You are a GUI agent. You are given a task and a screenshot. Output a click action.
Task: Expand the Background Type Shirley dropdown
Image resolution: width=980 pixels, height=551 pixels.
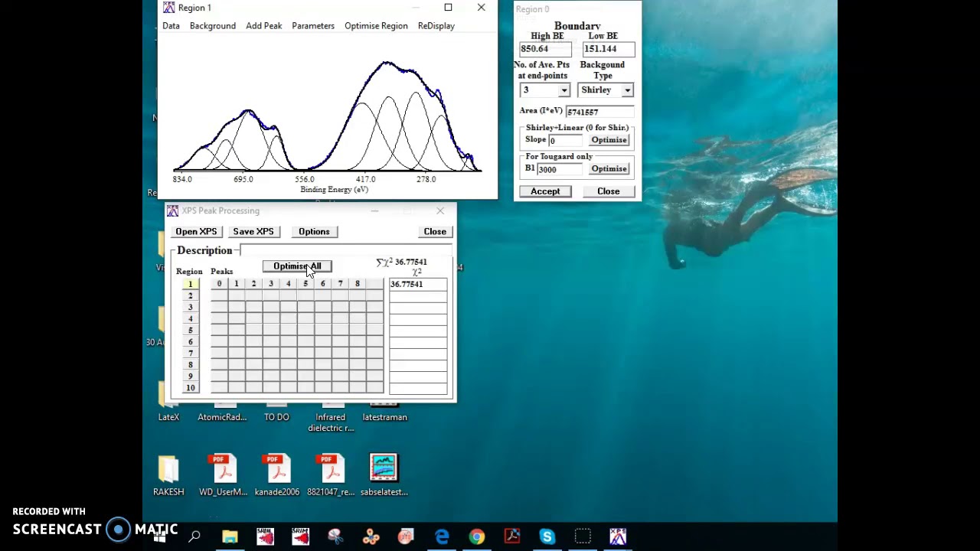[627, 90]
